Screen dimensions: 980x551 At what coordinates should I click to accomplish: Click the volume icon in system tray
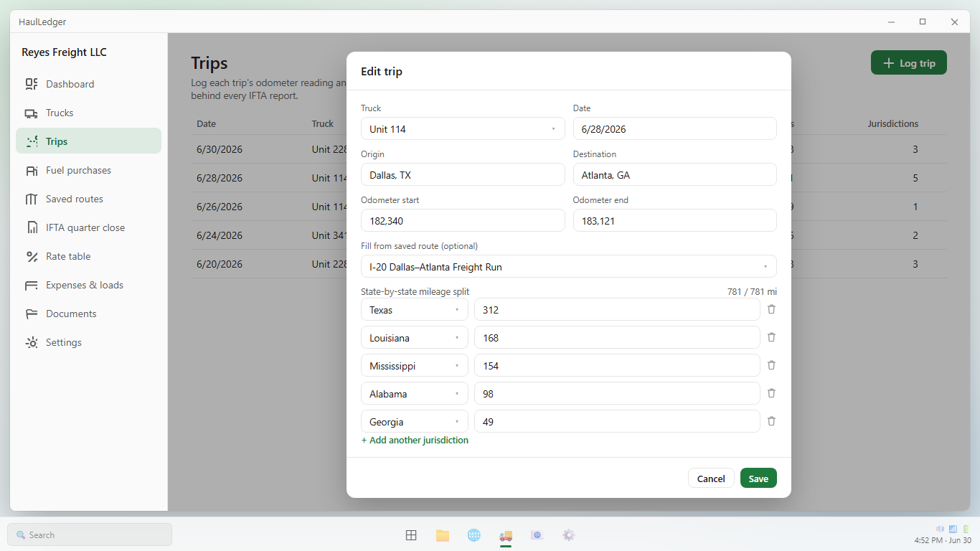(940, 529)
